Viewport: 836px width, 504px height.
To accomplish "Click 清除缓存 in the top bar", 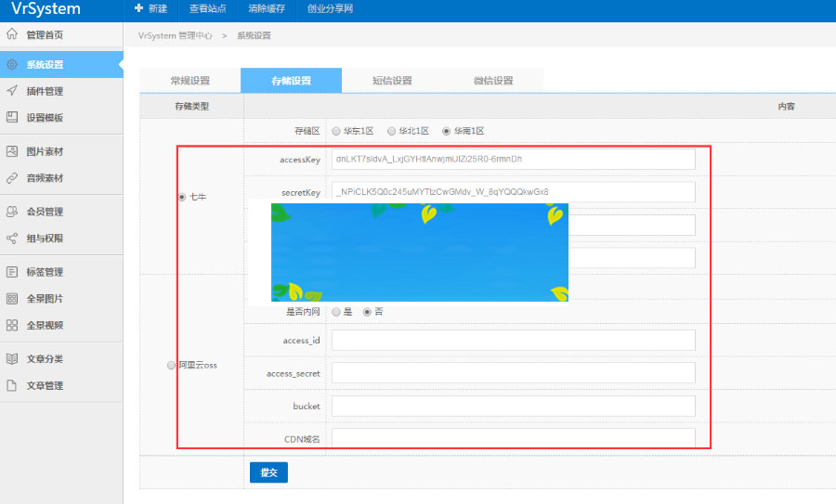I will click(267, 9).
